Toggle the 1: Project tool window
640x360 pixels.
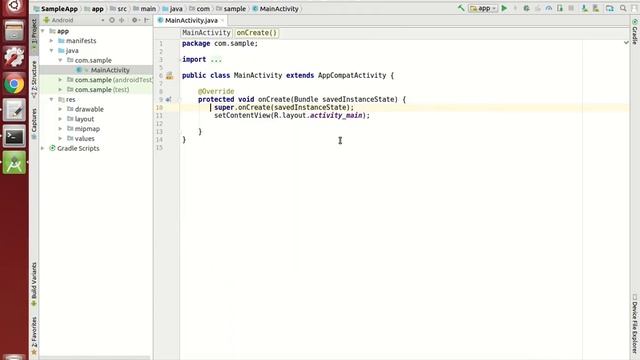click(34, 34)
